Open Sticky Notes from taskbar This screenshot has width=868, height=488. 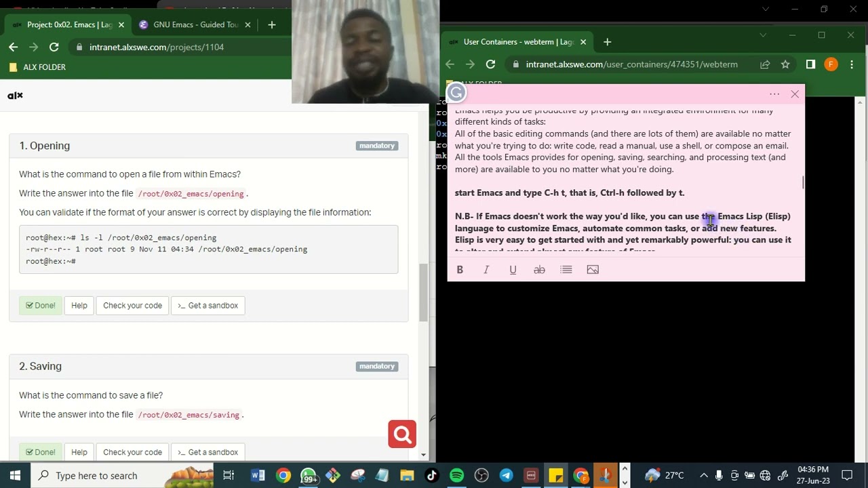tap(555, 476)
